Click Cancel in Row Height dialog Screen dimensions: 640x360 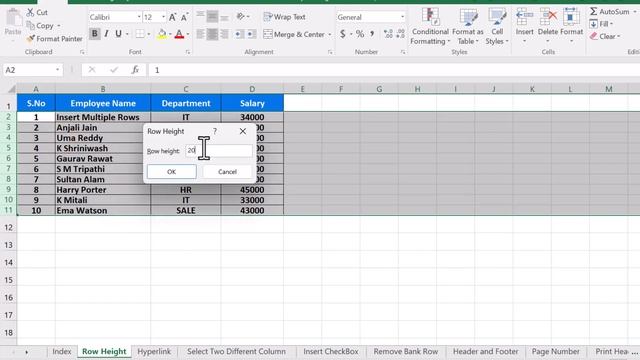pos(227,172)
